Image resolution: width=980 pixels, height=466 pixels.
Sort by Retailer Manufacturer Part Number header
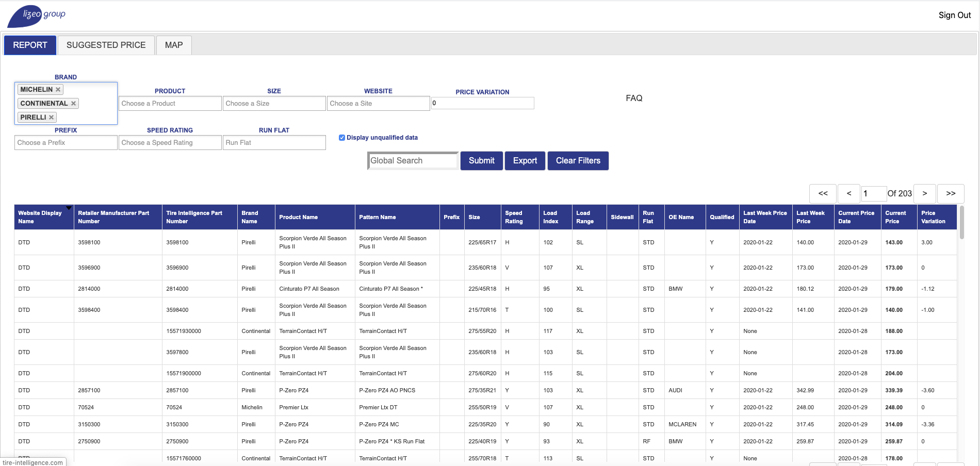[118, 218]
